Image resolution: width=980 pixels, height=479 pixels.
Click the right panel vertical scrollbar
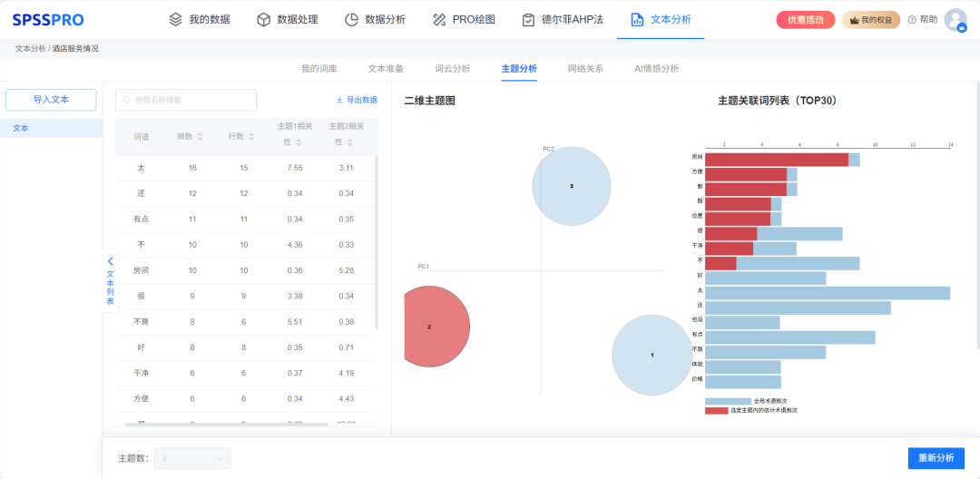(x=977, y=215)
